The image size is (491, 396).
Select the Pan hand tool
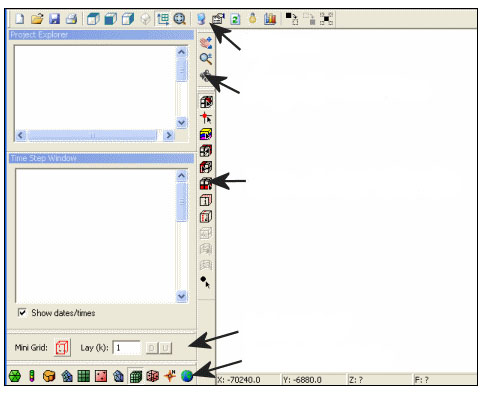pyautogui.click(x=206, y=43)
